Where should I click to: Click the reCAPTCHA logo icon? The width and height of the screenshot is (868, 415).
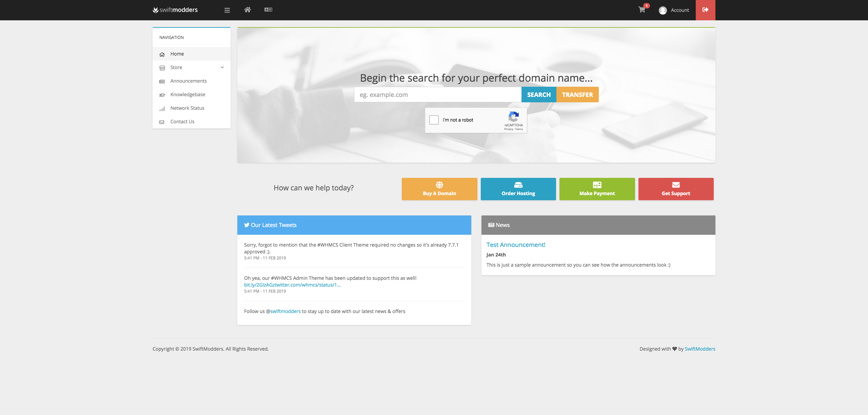point(513,117)
